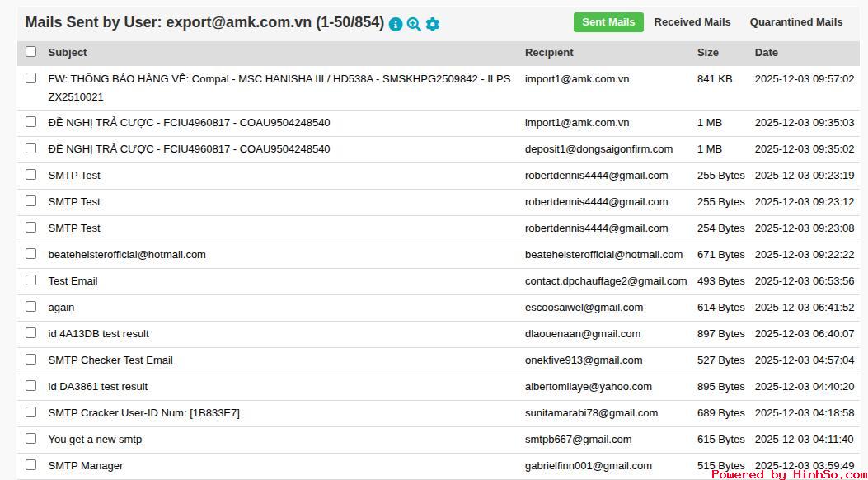This screenshot has width=868, height=480.
Task: Mark the 'You get a new smtp' checkbox
Action: point(31,439)
